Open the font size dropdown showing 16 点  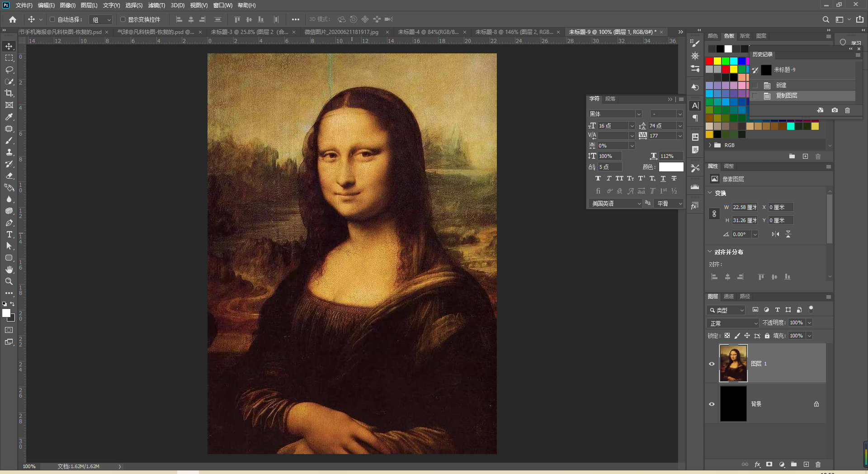(632, 126)
